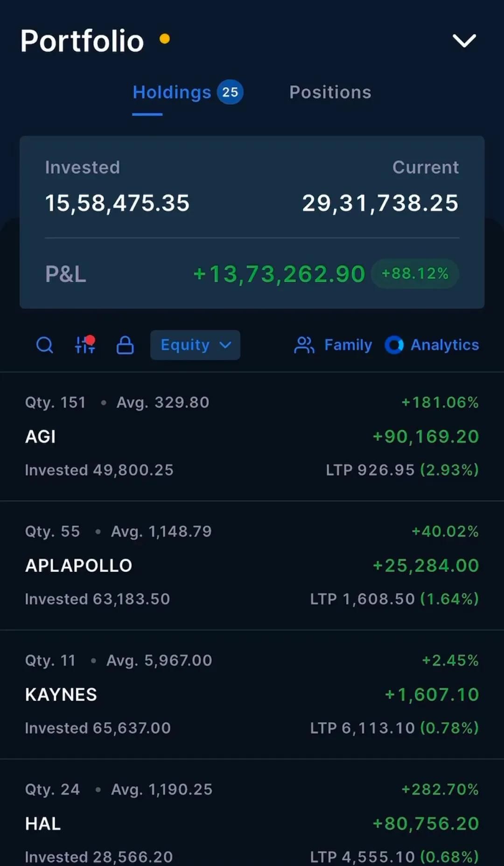Open the AGI holding row

252,437
